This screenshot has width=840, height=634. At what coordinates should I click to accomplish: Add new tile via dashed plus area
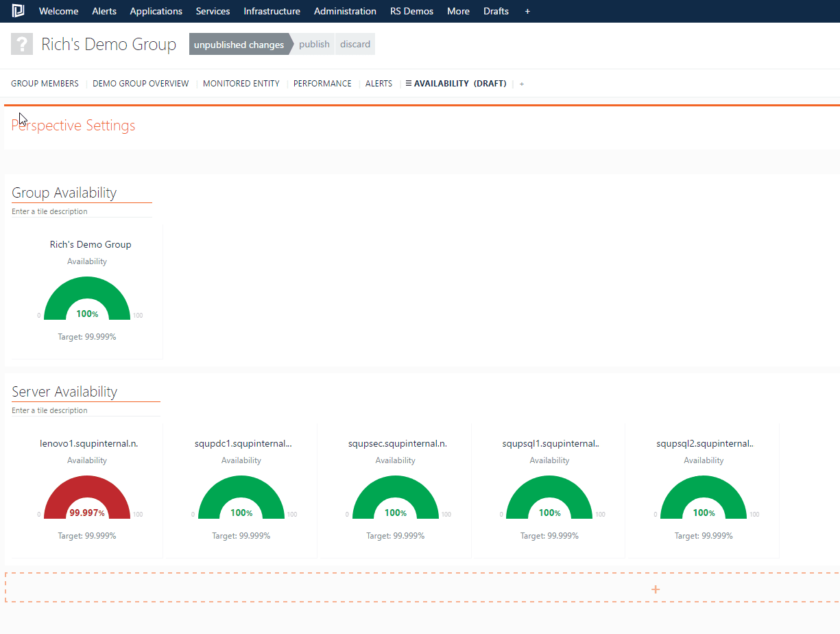click(655, 589)
